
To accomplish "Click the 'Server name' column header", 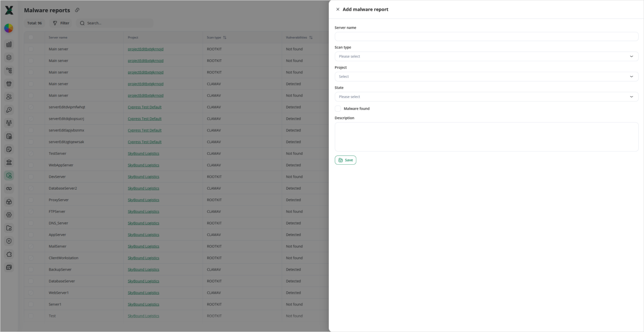I will [x=58, y=38].
